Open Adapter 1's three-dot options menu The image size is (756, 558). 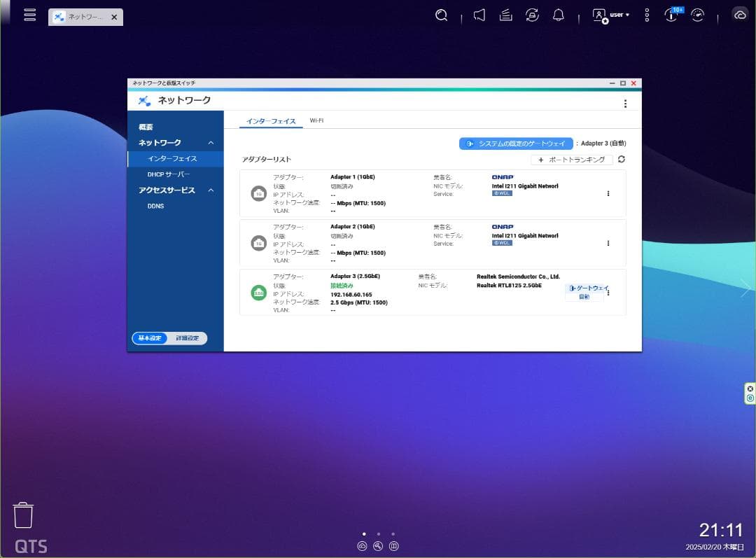[608, 193]
